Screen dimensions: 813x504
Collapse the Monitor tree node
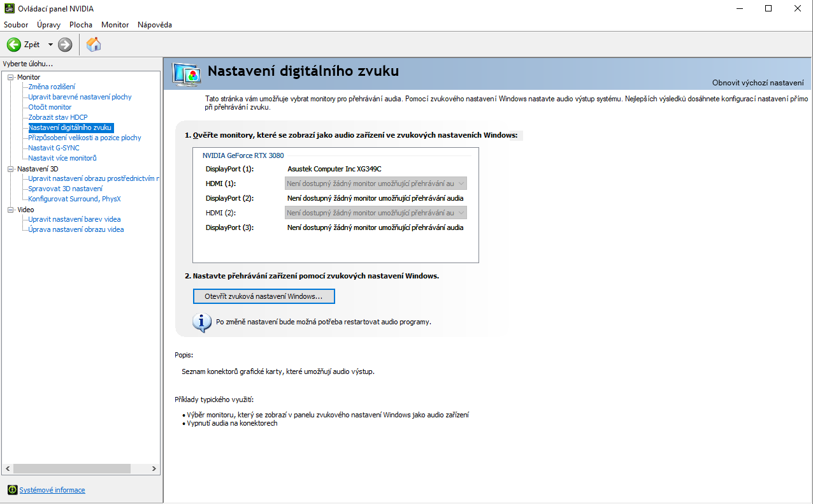[10, 77]
